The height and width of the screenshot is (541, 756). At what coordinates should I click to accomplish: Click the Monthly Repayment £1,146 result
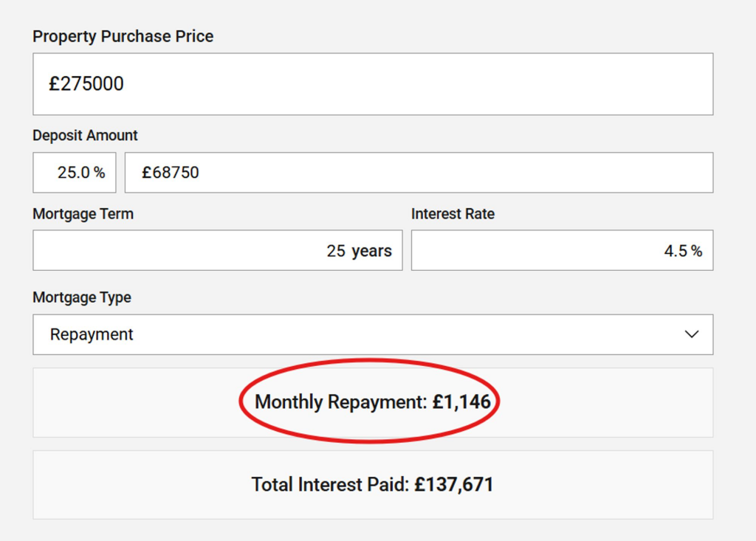pos(372,402)
